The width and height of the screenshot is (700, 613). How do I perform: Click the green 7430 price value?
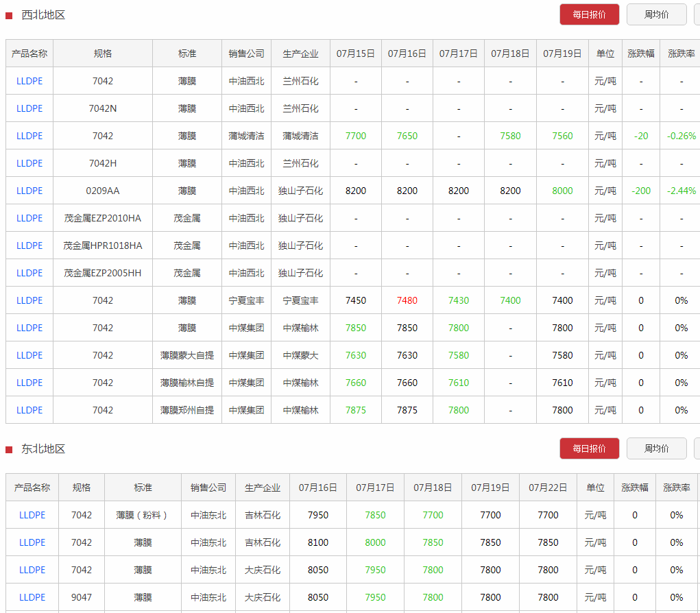pyautogui.click(x=459, y=300)
